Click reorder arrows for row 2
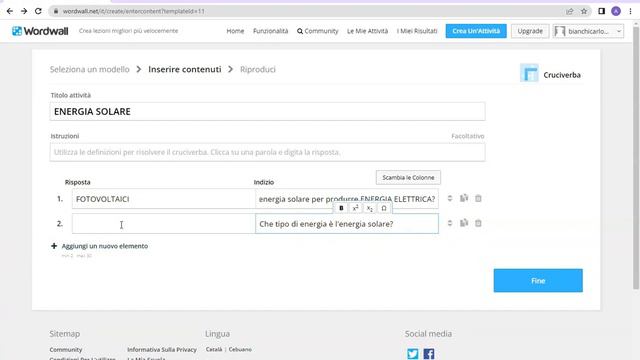The width and height of the screenshot is (640, 360). (x=450, y=223)
